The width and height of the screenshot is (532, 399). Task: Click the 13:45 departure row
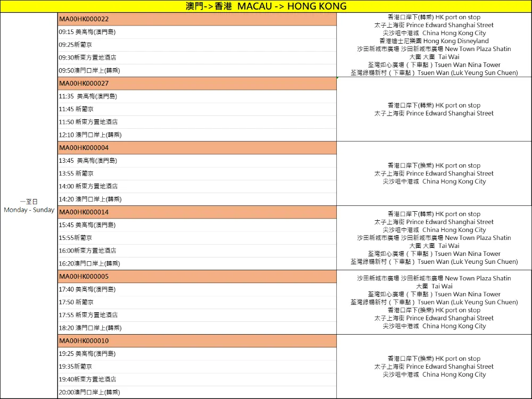[197, 161]
